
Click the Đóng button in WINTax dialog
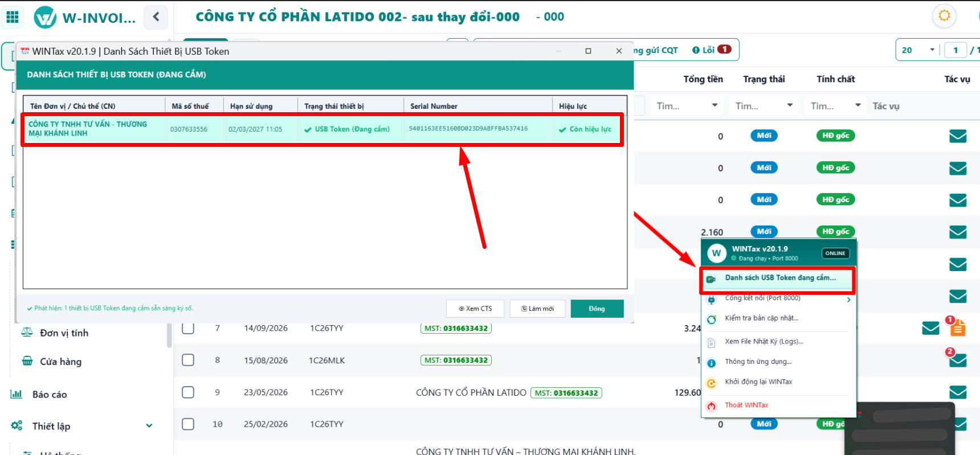(x=597, y=309)
